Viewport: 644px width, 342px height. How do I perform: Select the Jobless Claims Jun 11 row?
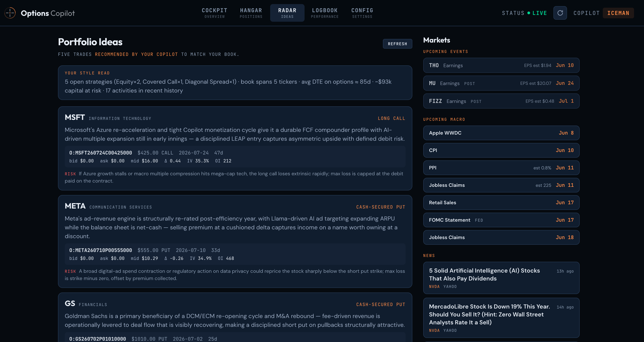point(501,185)
